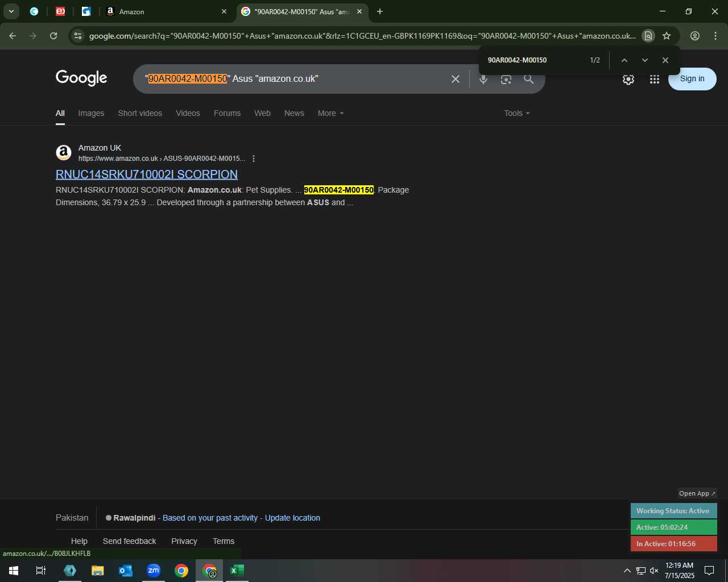Viewport: 728px width, 582px height.
Task: Switch to the Amazon browser tab
Action: click(x=165, y=11)
